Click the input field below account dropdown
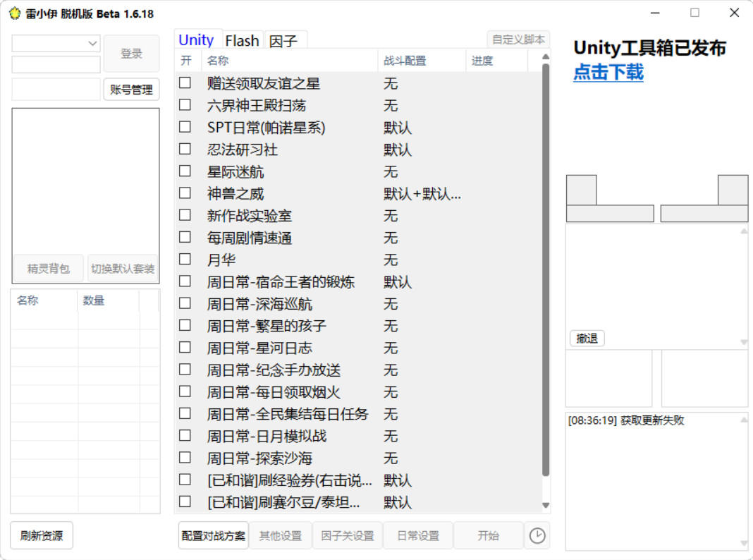This screenshot has width=753, height=560. [x=56, y=65]
